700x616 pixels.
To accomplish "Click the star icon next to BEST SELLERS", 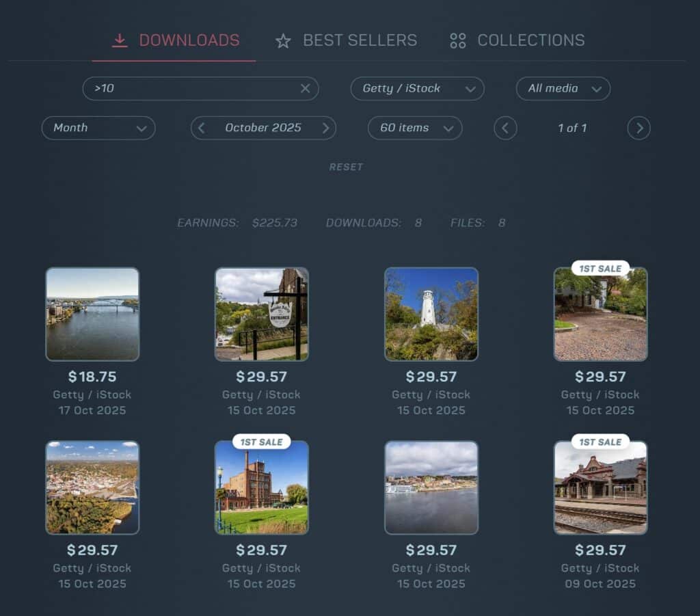I will (x=282, y=40).
